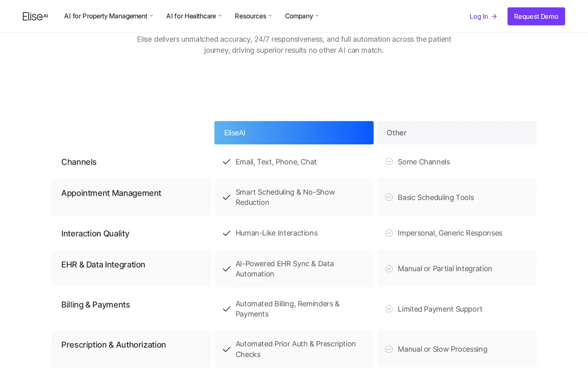Open the AI for Property Management menu

[x=109, y=16]
